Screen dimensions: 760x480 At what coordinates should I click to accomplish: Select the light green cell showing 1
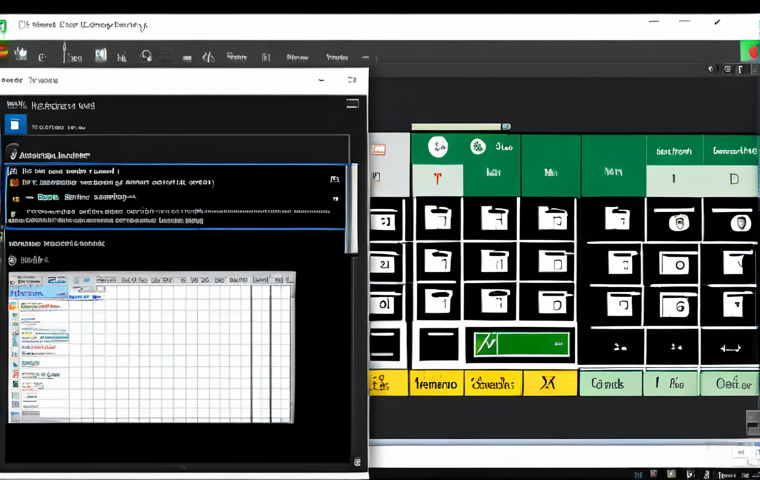coord(674,180)
